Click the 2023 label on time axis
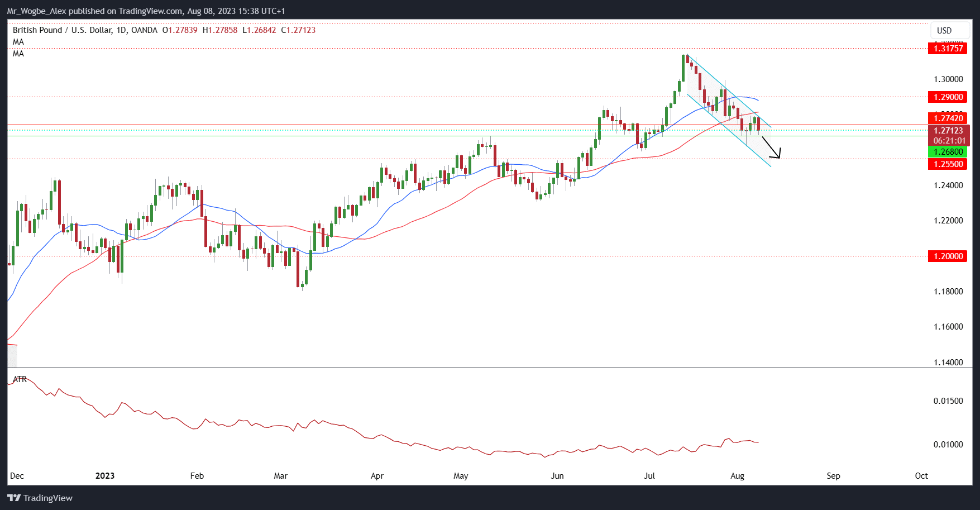The width and height of the screenshot is (980, 510). pos(105,476)
